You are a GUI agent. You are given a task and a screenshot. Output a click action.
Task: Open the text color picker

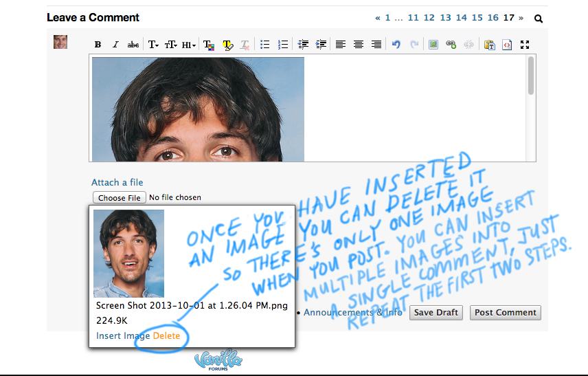209,45
